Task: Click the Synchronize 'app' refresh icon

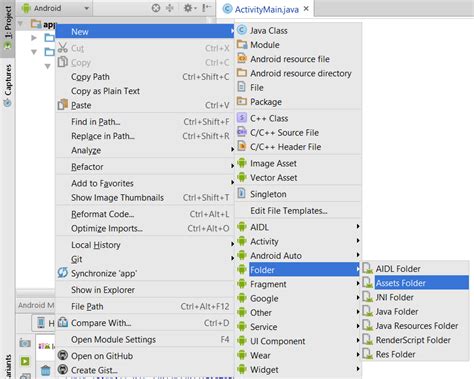Action: tap(63, 273)
